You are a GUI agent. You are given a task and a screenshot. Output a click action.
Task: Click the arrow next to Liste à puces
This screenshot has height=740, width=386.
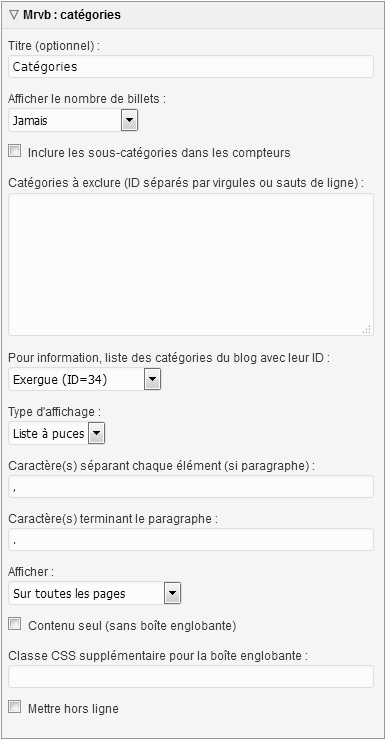pyautogui.click(x=96, y=433)
